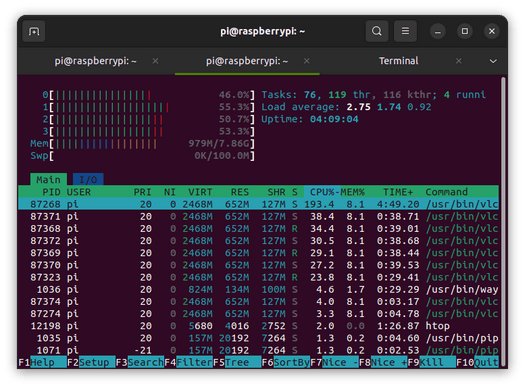
Task: Click F6 SortBy in the function bar
Action: click(x=286, y=362)
